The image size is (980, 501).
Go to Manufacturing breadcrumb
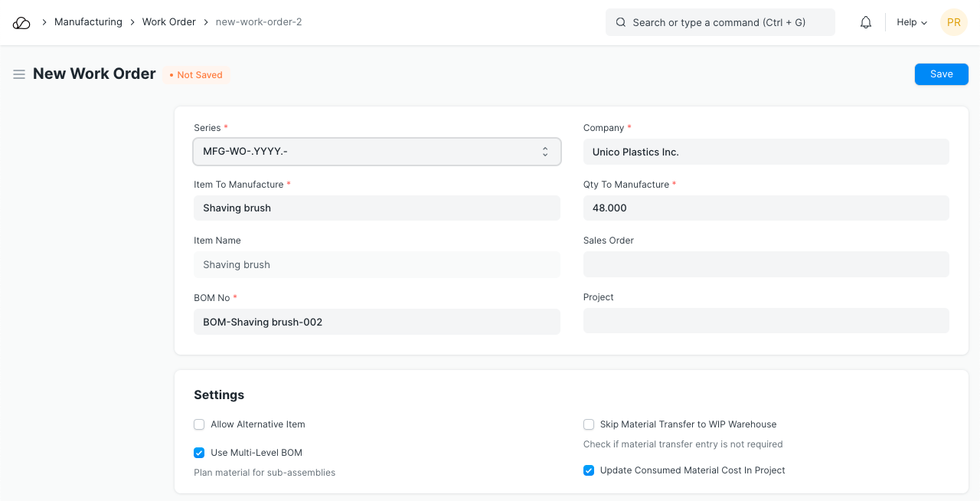pos(88,22)
